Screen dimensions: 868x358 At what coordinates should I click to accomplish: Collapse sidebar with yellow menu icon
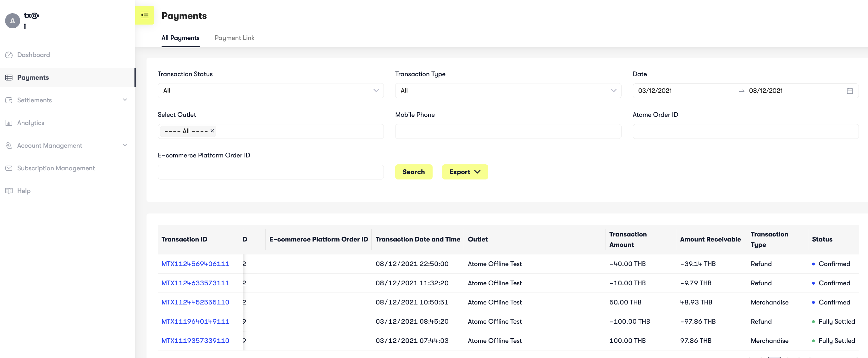click(x=145, y=15)
